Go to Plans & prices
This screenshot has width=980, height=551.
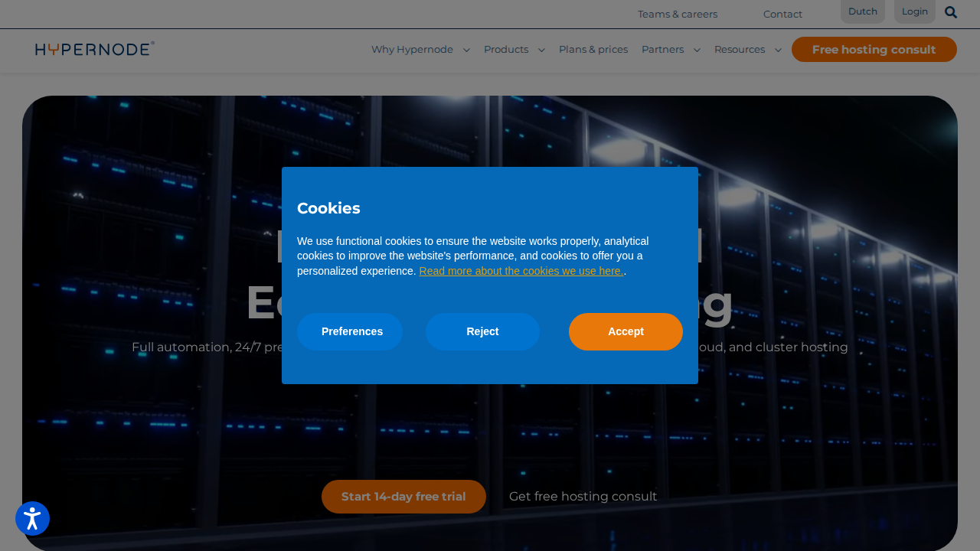point(593,50)
